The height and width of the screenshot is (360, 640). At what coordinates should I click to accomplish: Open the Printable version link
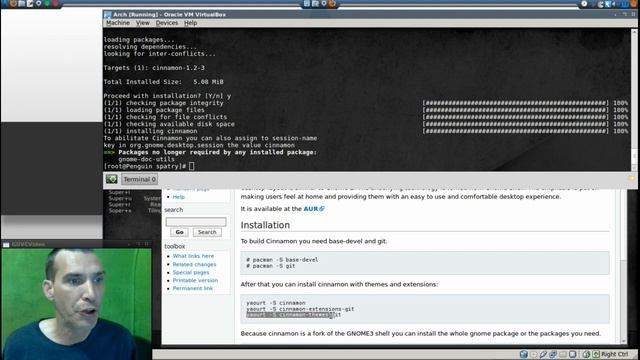click(195, 280)
